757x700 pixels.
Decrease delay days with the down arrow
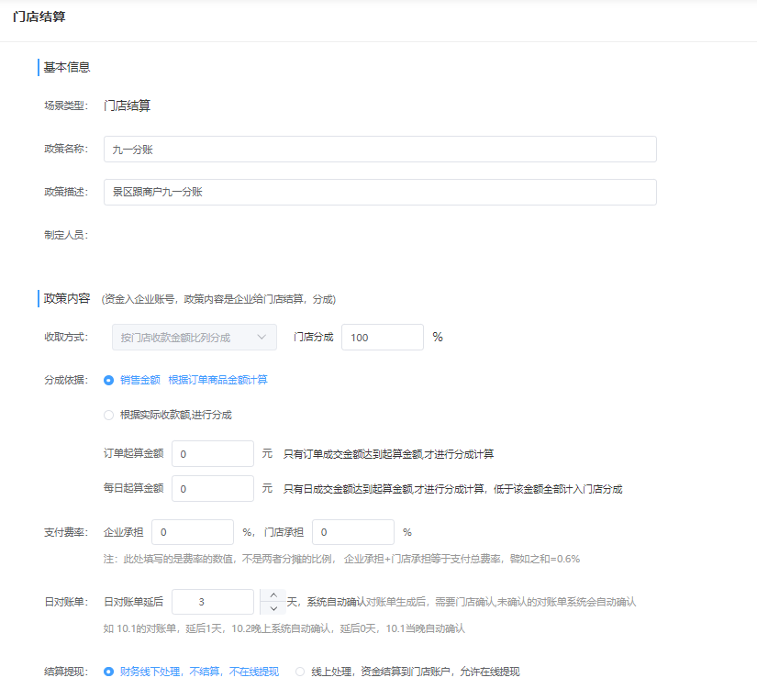click(x=273, y=608)
